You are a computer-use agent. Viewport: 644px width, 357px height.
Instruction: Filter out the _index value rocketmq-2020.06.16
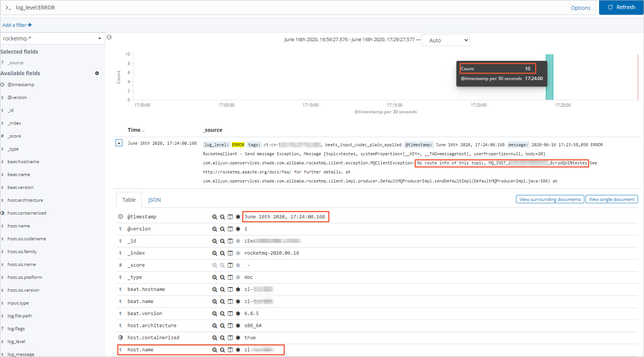(x=222, y=253)
